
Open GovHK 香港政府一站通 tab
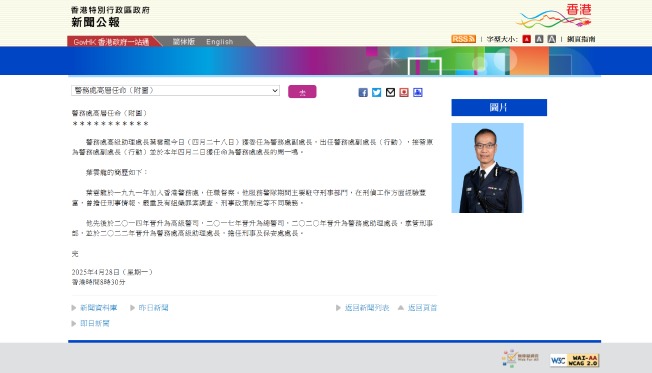pyautogui.click(x=111, y=42)
